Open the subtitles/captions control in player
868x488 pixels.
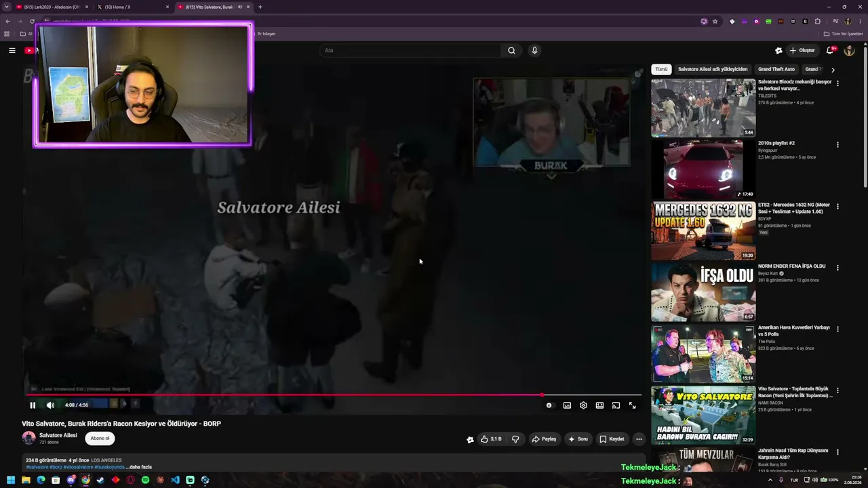pyautogui.click(x=567, y=405)
